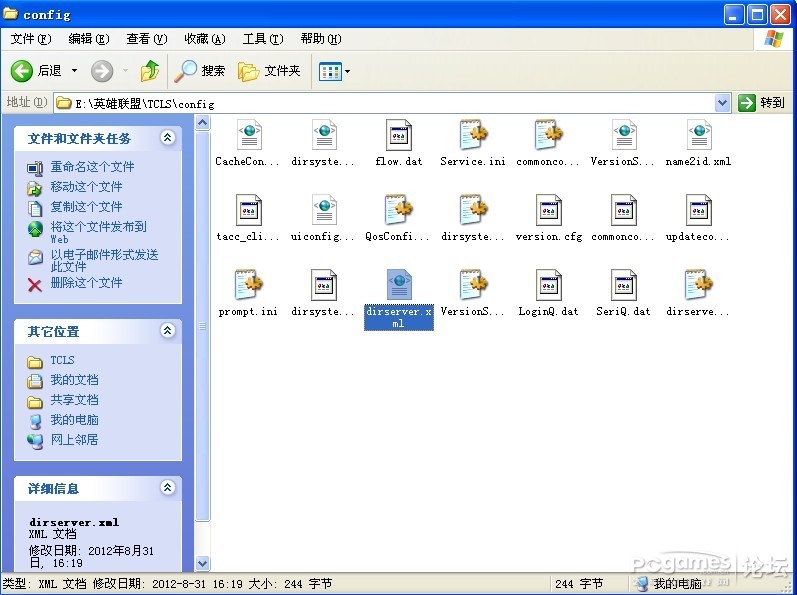The image size is (797, 595).
Task: Collapse the 详细信息 panel
Action: (x=167, y=488)
